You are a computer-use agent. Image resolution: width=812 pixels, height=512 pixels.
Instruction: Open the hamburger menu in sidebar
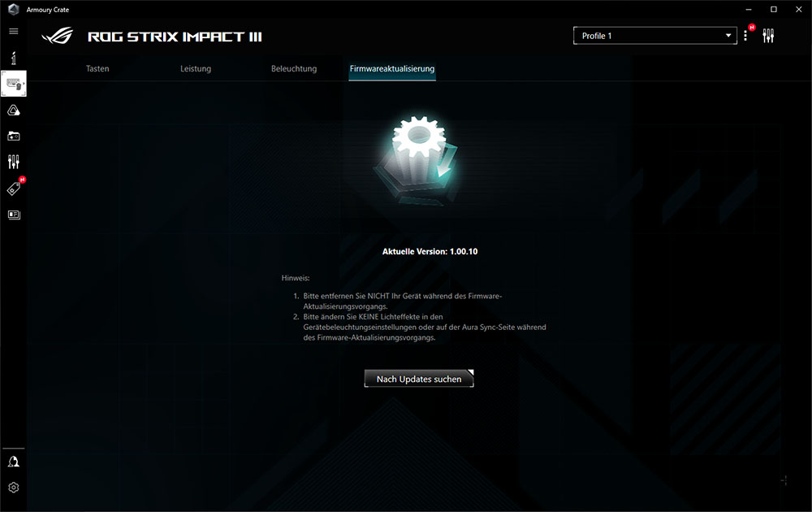14,31
